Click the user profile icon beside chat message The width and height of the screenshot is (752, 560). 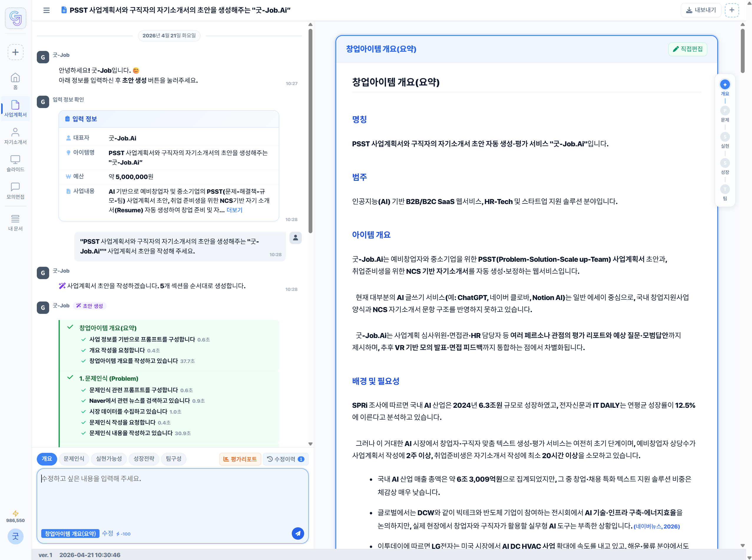[x=295, y=238]
